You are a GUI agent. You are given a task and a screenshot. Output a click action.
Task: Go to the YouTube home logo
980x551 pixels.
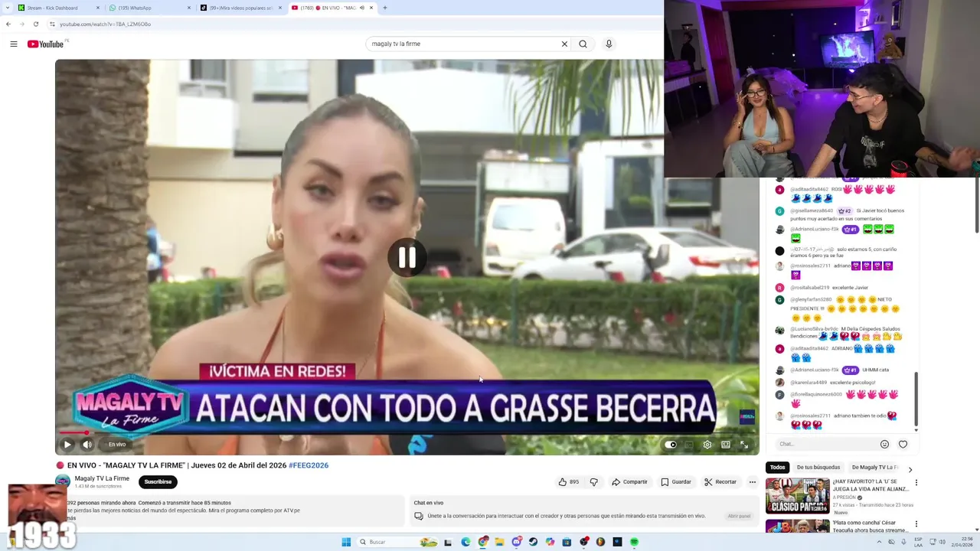click(x=46, y=44)
